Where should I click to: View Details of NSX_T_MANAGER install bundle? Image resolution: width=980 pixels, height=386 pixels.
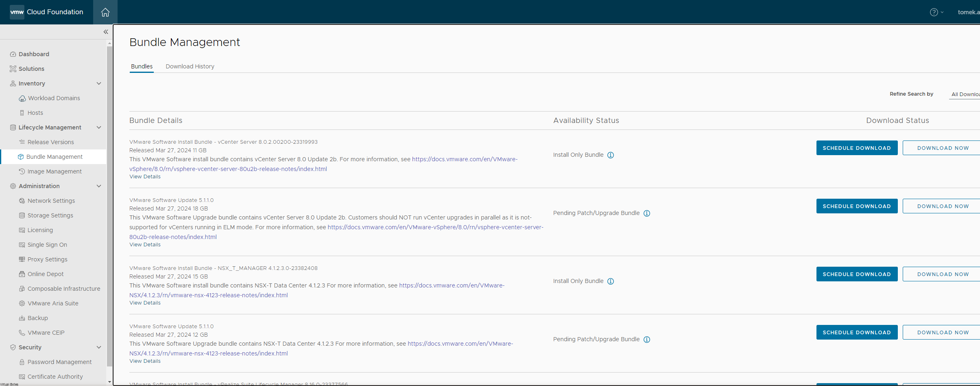pos(145,303)
